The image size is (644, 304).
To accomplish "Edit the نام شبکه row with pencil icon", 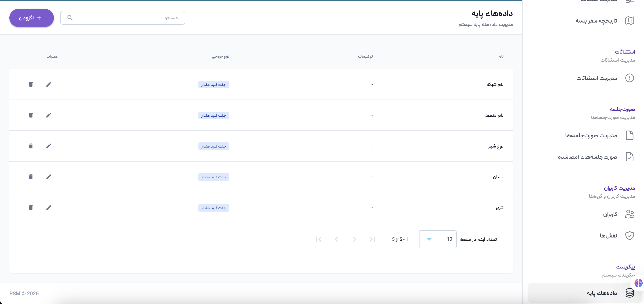I will (x=49, y=84).
